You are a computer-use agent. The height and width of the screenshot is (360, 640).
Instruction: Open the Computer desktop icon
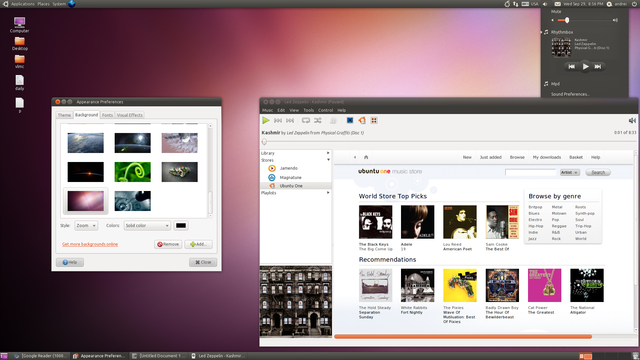pos(19,24)
